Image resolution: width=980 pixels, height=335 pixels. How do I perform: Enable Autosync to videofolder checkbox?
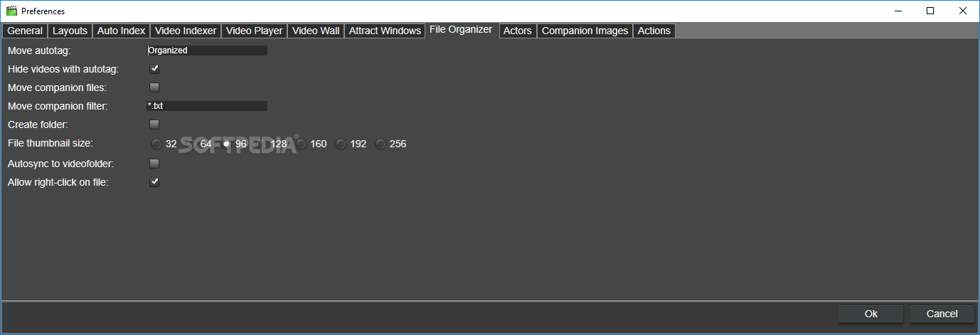pyautogui.click(x=154, y=164)
